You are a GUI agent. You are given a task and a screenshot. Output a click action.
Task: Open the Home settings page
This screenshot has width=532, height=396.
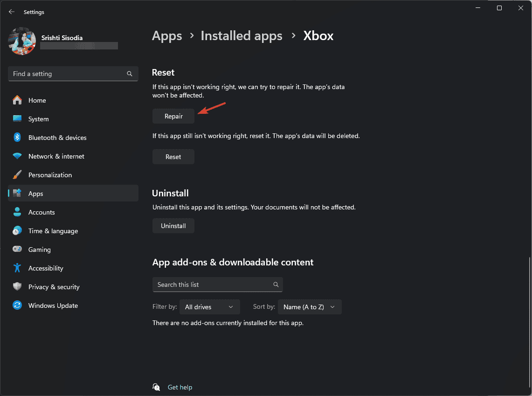[x=73, y=100]
